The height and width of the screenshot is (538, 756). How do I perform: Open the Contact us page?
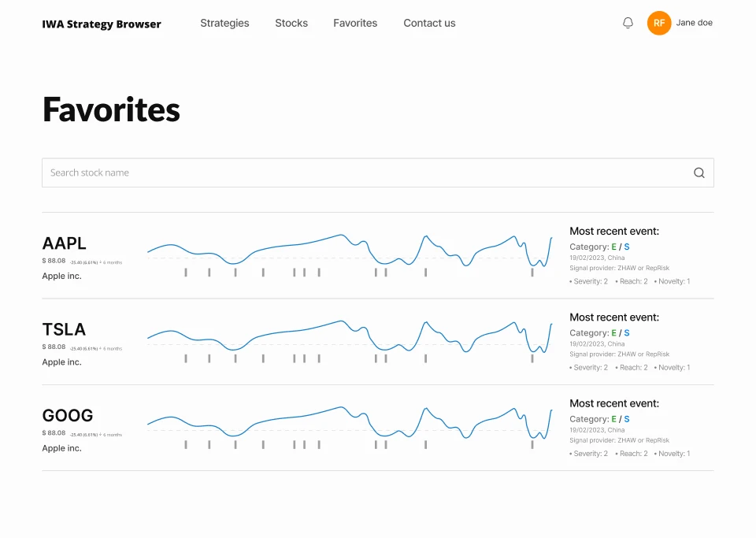coord(429,23)
